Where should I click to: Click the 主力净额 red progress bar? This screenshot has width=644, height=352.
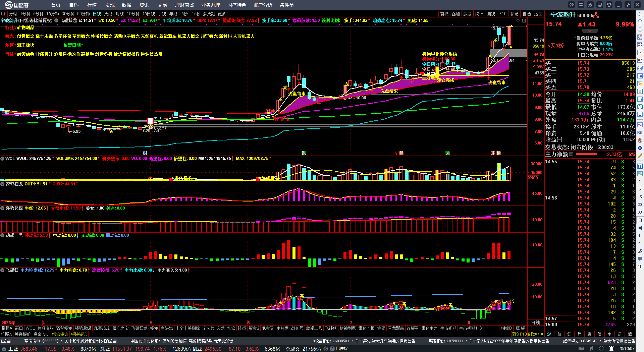point(586,154)
